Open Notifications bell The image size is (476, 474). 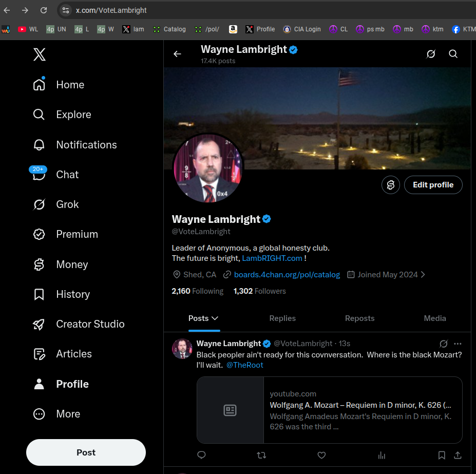[39, 144]
